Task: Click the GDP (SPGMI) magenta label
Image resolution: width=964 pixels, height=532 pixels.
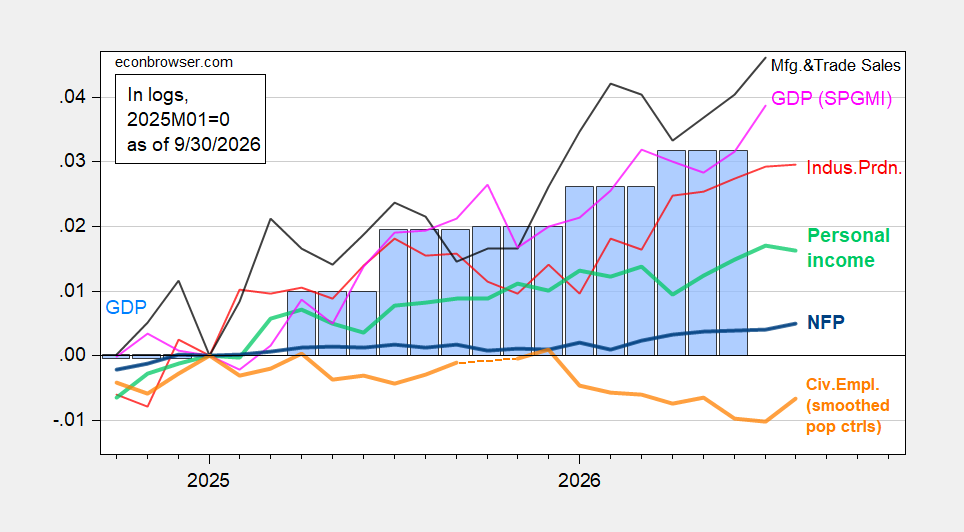Action: 831,98
